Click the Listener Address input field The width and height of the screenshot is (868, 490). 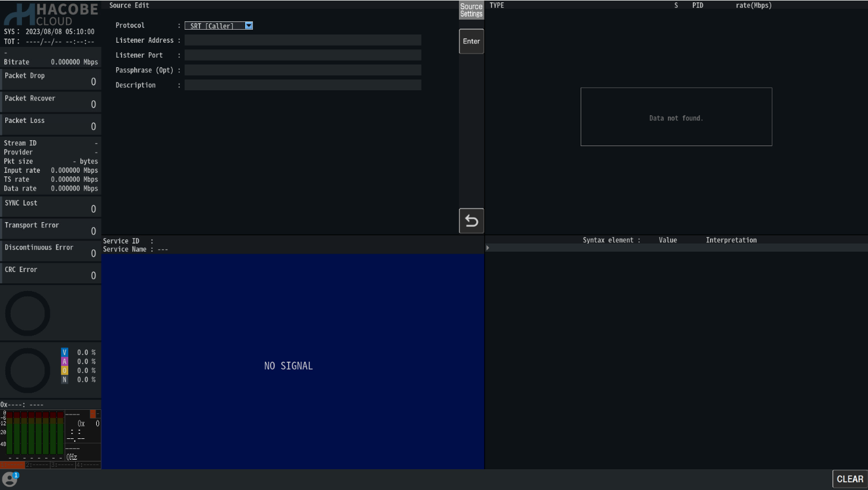(x=303, y=40)
